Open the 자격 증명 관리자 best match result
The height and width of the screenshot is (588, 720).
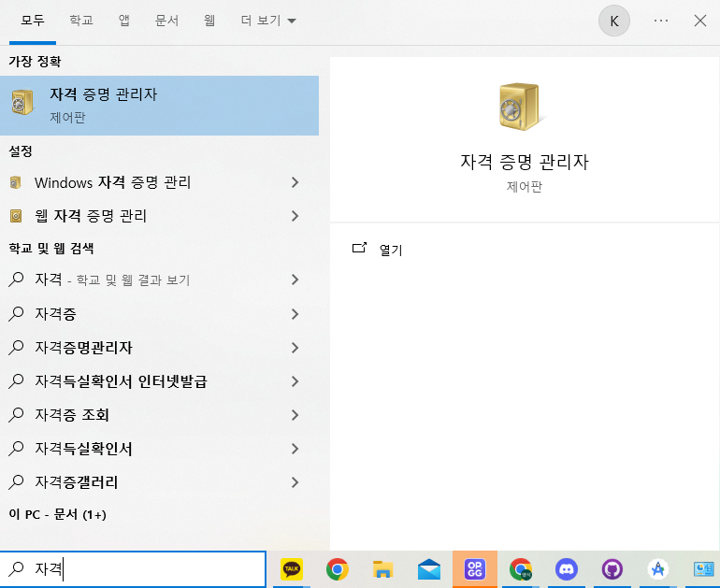159,106
